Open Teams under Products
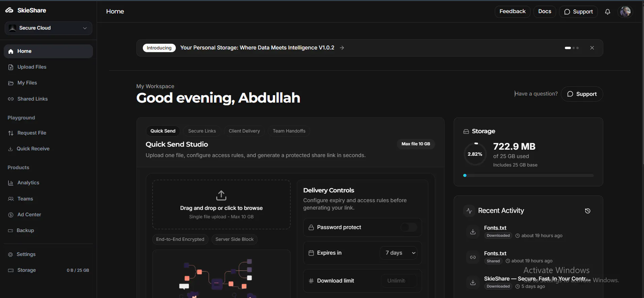This screenshot has height=298, width=644. 48,199
